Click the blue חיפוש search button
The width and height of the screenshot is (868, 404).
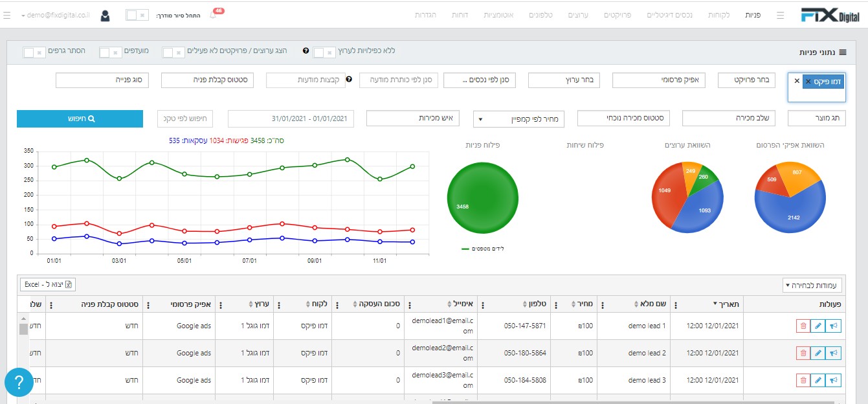point(80,119)
